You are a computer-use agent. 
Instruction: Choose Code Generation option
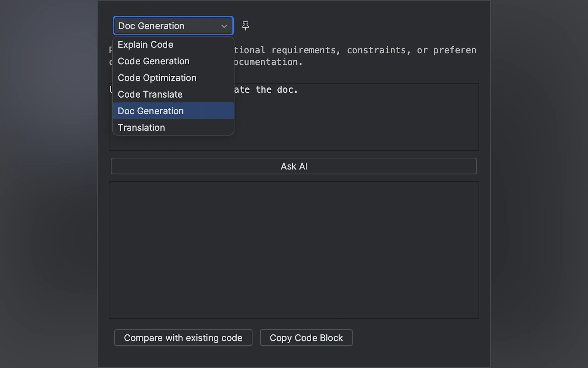coord(154,61)
